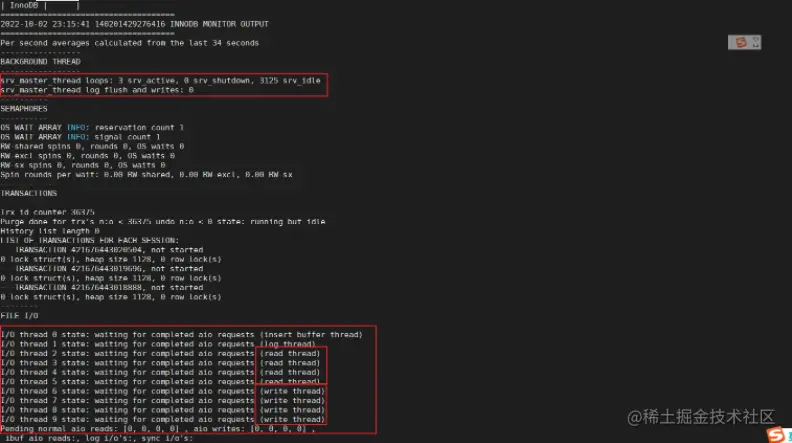The width and height of the screenshot is (792, 443).
Task: Click the 'RW-shared spins' line
Action: (x=92, y=146)
